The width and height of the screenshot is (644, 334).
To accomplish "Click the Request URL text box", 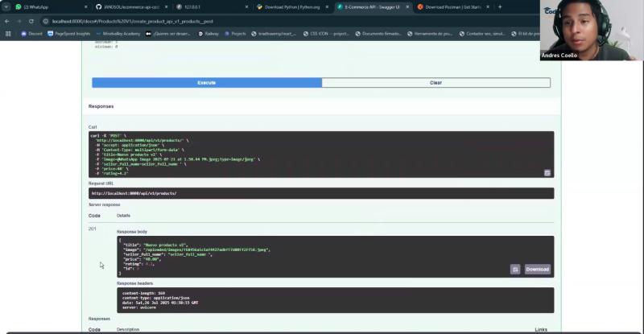I will coord(321,193).
